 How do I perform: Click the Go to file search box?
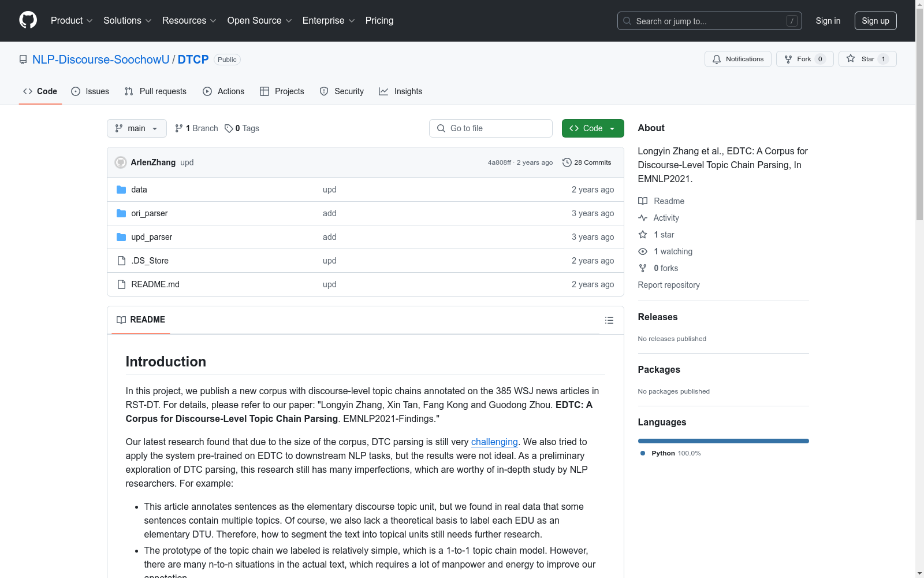pyautogui.click(x=491, y=128)
